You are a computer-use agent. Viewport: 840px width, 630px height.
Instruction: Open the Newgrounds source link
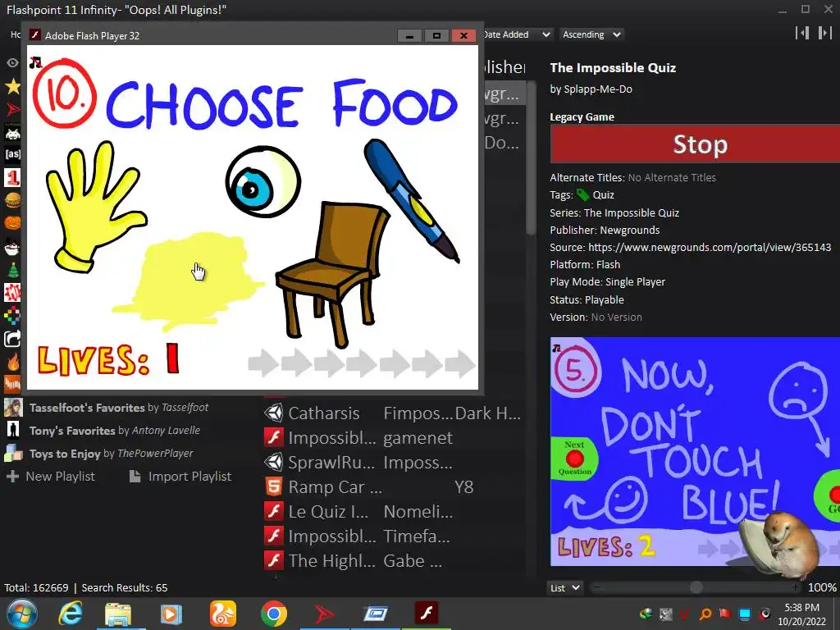[710, 248]
